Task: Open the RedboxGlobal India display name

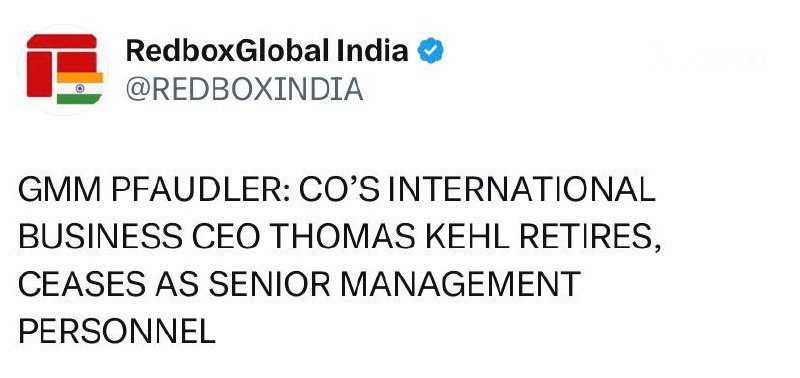Action: (267, 51)
